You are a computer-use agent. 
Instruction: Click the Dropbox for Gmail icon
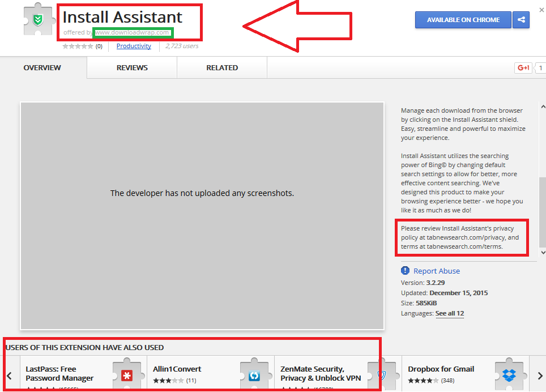pyautogui.click(x=509, y=376)
